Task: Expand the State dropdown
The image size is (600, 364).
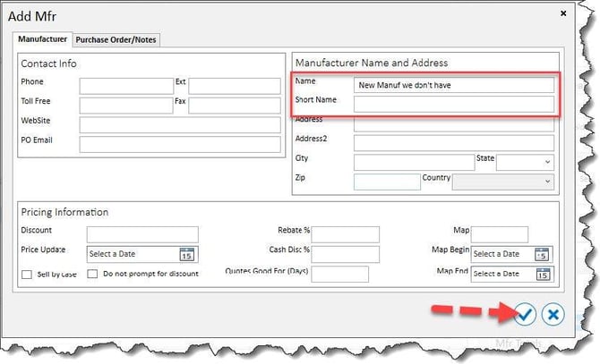Action: [525, 163]
